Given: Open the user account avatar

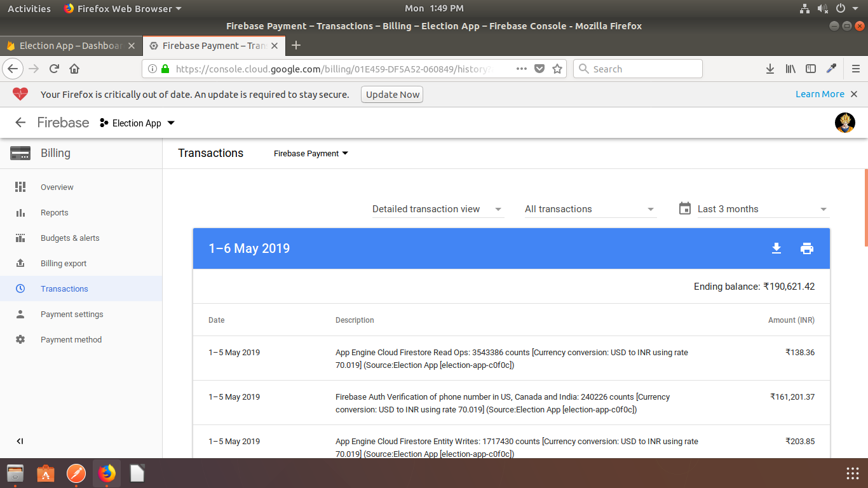Looking at the screenshot, I should click(x=844, y=123).
